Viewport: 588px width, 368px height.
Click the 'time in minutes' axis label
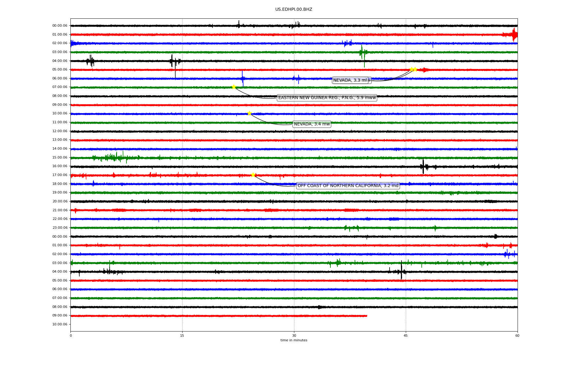click(293, 340)
